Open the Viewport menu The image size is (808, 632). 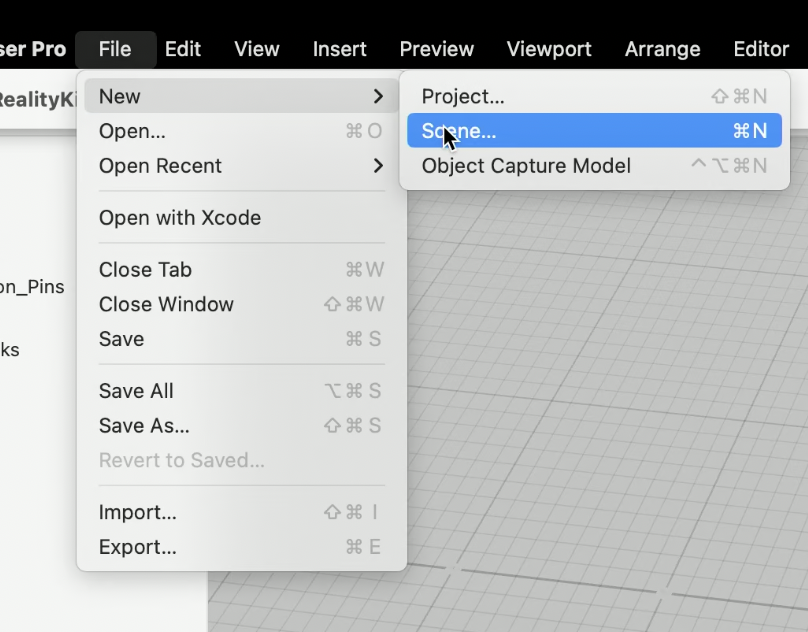coord(549,49)
